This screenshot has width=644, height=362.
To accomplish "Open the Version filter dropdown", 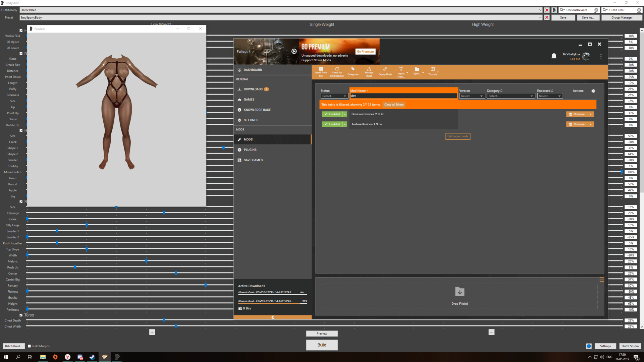I will pos(472,96).
